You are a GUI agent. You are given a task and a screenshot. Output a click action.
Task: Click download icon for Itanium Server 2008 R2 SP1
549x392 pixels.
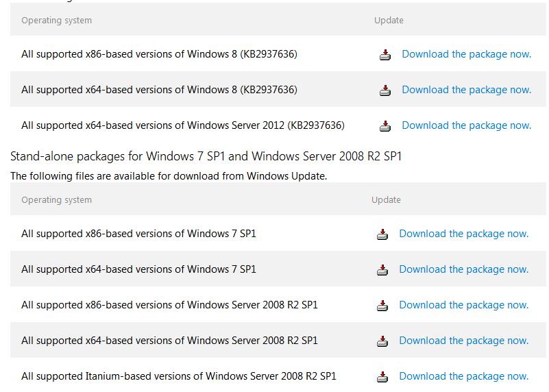click(x=382, y=377)
